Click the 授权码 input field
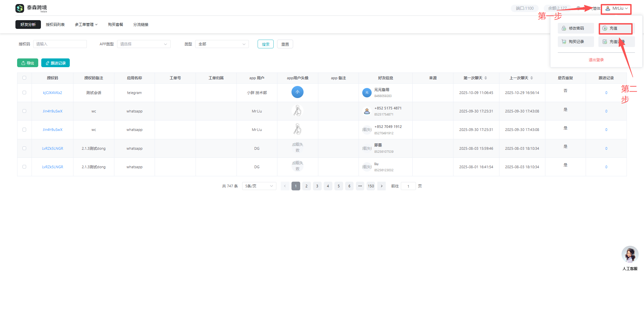 [60, 44]
